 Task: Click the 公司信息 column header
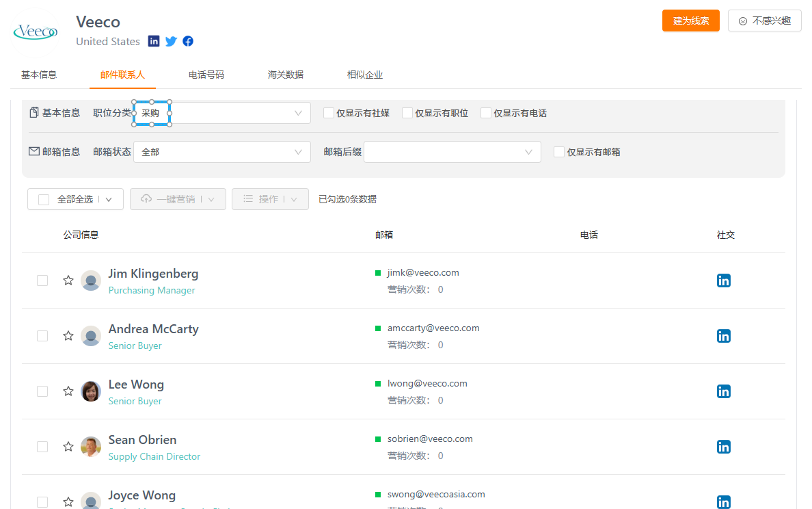pyautogui.click(x=81, y=235)
